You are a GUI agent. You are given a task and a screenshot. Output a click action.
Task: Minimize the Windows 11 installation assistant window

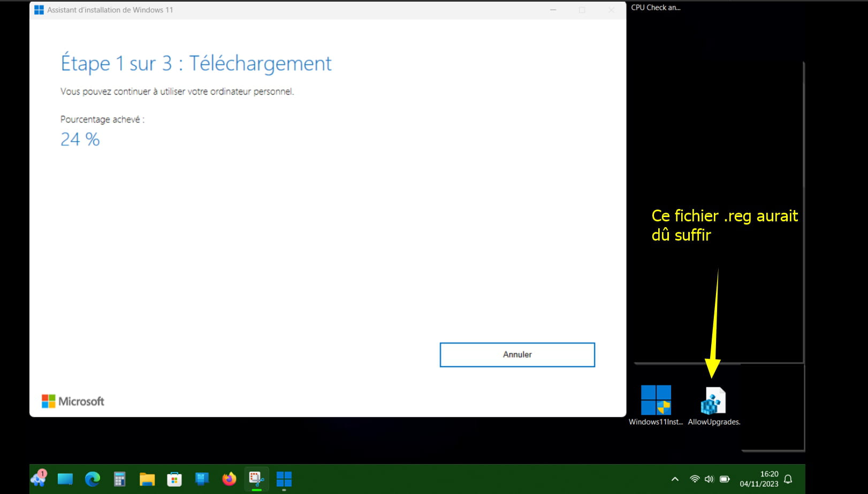tap(553, 10)
